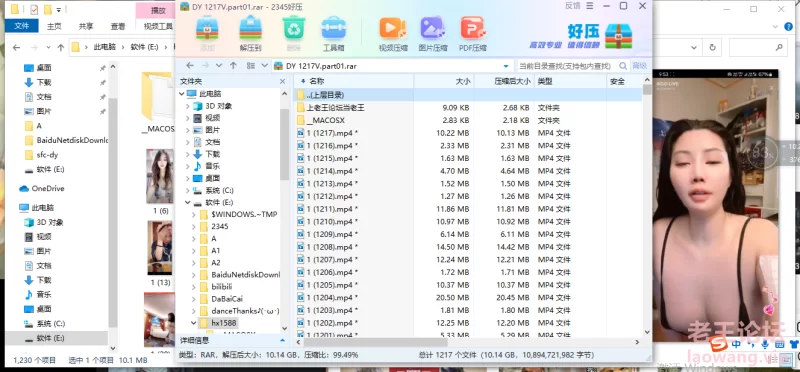Launch the 图片压缩 image compress tool

coord(433,33)
